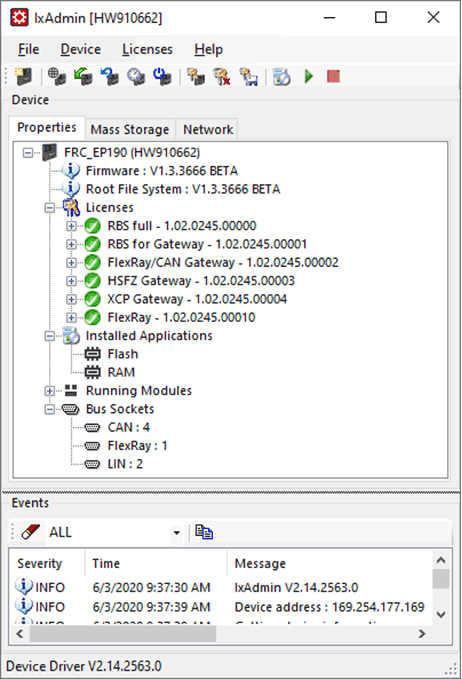
Task: Click the Root File System info icon
Action: click(71, 189)
